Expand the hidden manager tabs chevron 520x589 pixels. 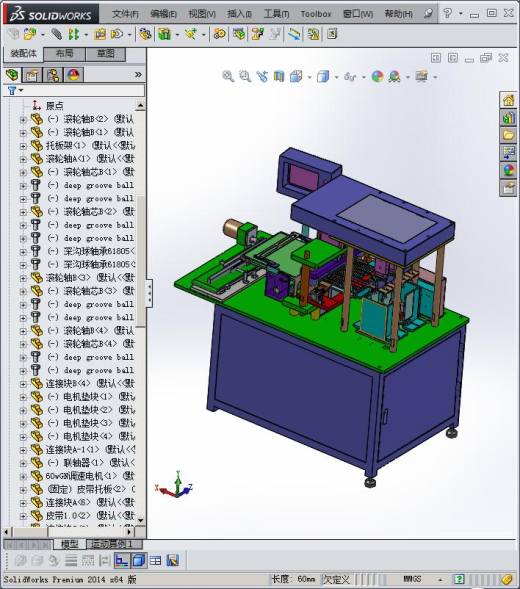[x=138, y=75]
